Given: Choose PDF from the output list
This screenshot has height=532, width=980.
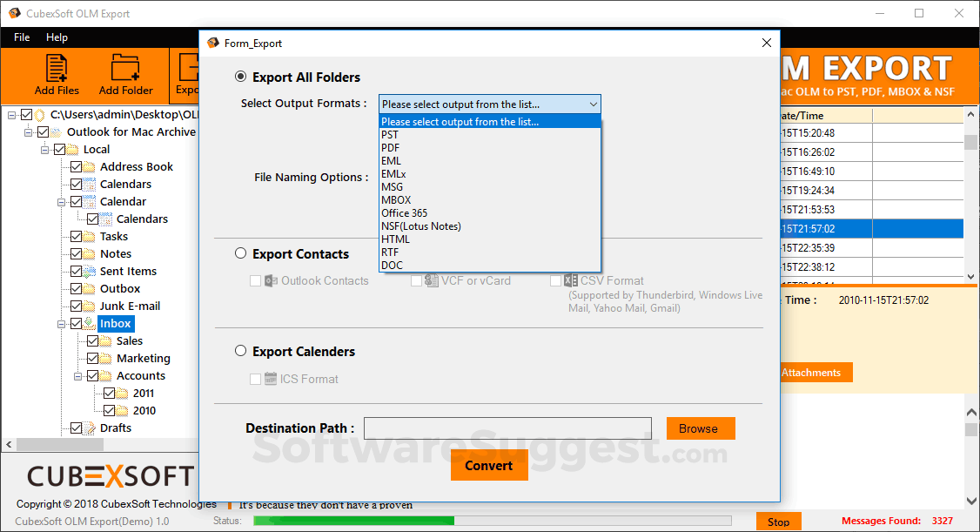Looking at the screenshot, I should tap(490, 147).
